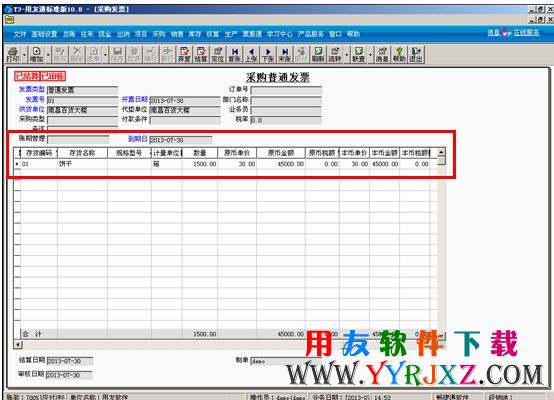Go to previous invoice with 上张
The width and height of the screenshot is (554, 400).
tap(251, 54)
